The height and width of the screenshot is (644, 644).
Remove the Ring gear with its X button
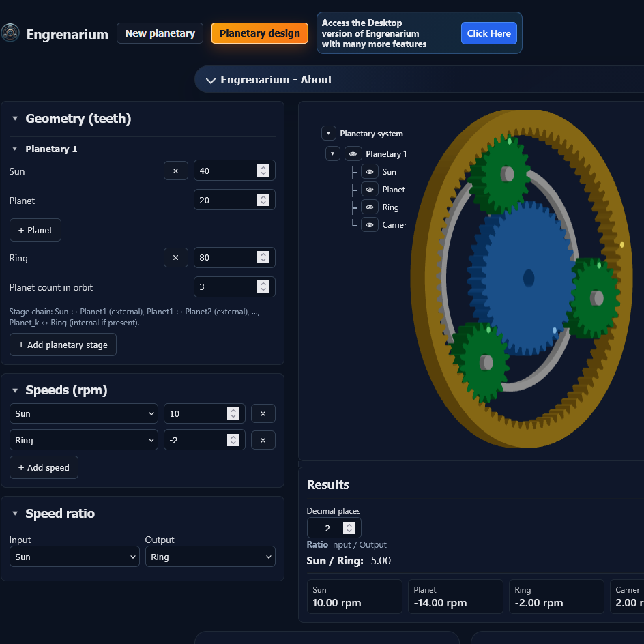[176, 257]
